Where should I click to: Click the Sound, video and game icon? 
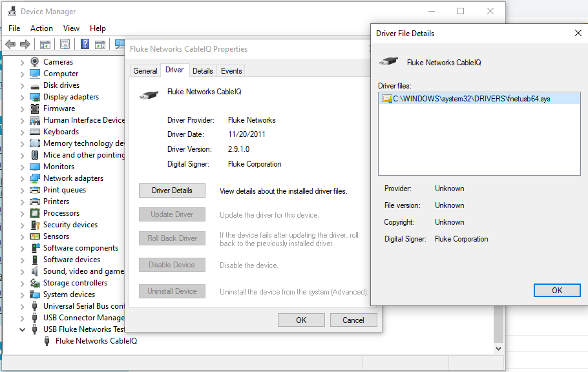click(x=35, y=271)
